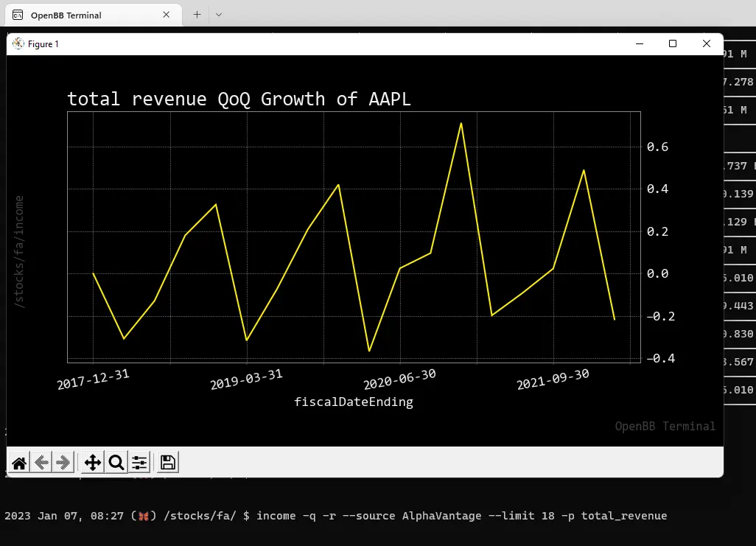The height and width of the screenshot is (546, 756).
Task: Save the figure using floppy disk icon
Action: pos(167,463)
